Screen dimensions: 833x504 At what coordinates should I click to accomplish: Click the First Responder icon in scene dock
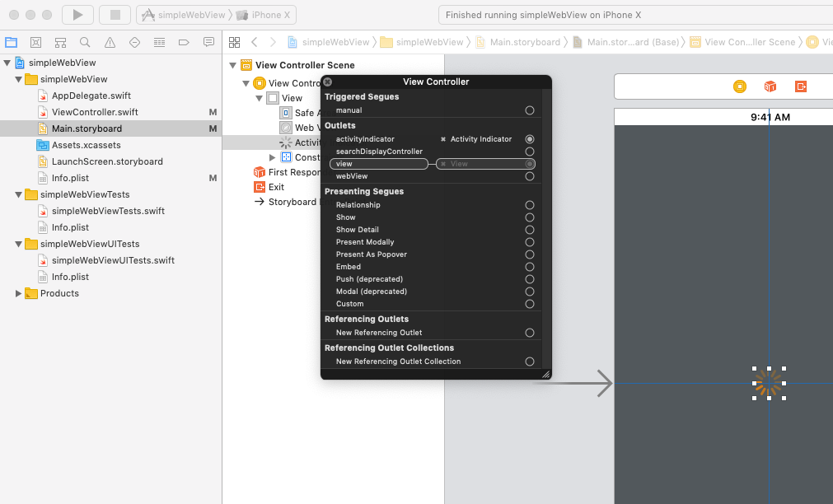pyautogui.click(x=770, y=86)
